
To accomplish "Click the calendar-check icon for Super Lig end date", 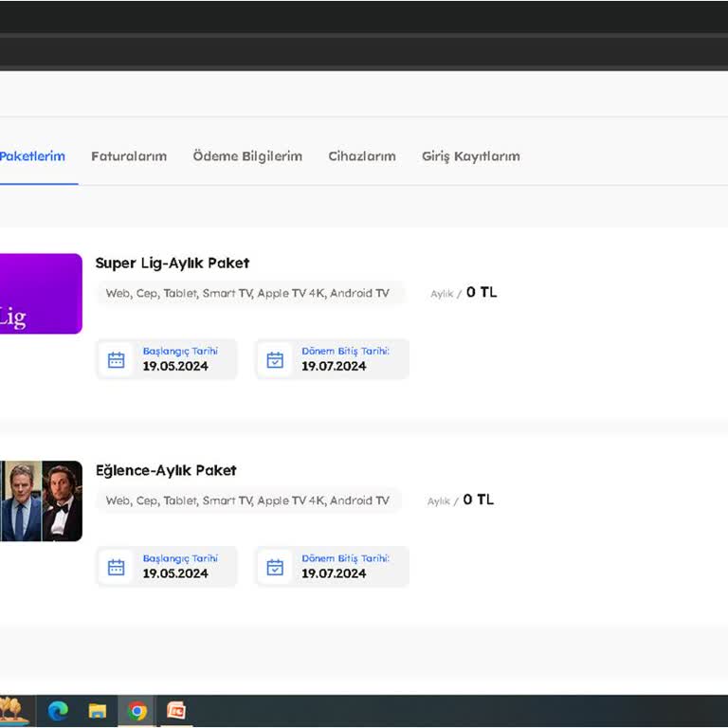I will click(275, 360).
